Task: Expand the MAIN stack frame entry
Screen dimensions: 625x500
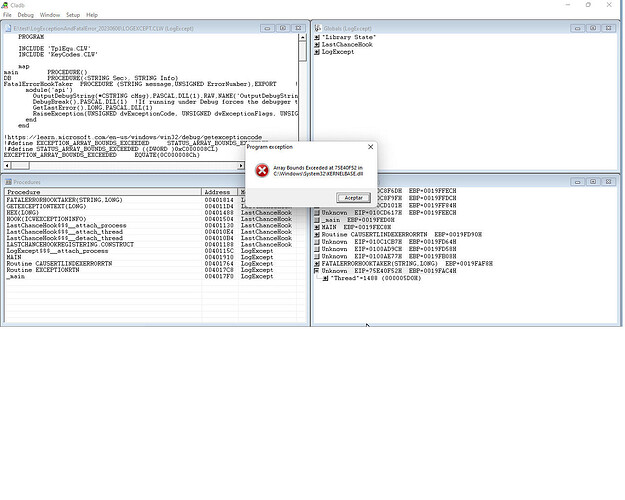Action: tap(316, 227)
